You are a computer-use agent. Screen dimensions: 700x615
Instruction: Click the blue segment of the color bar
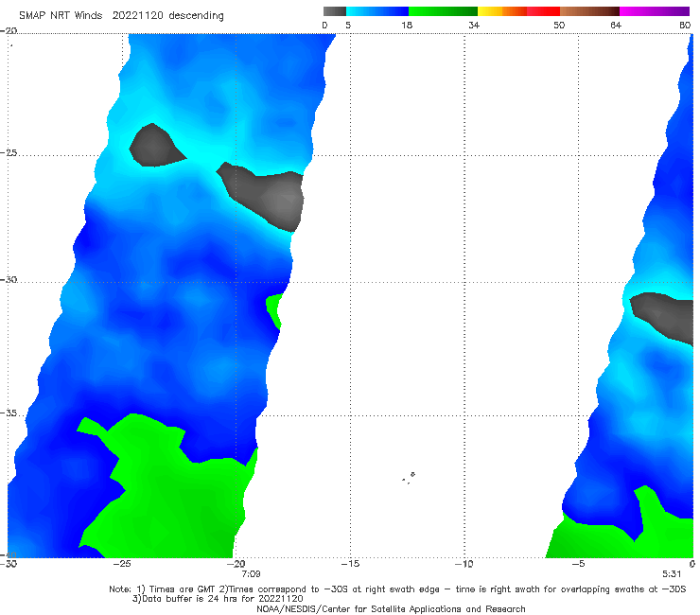[377, 11]
